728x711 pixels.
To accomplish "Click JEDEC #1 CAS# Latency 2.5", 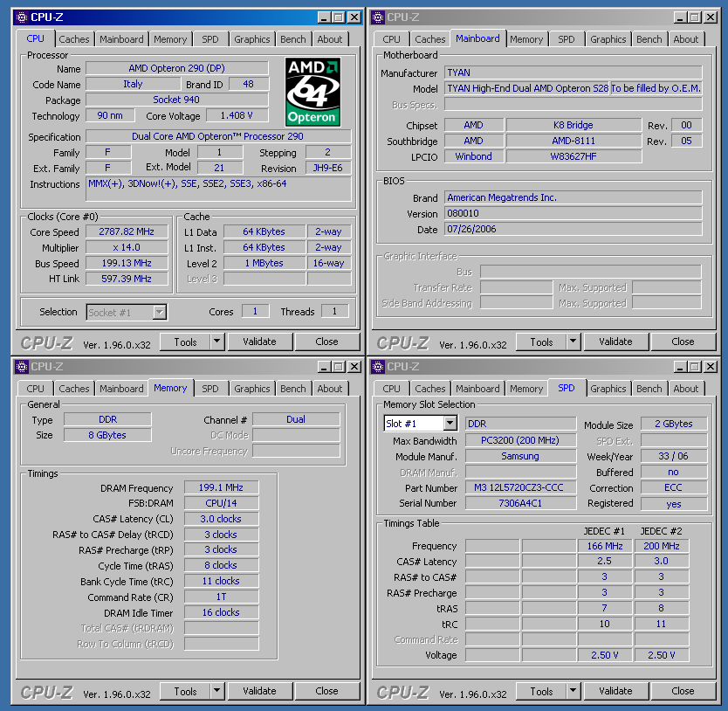I will (x=605, y=562).
